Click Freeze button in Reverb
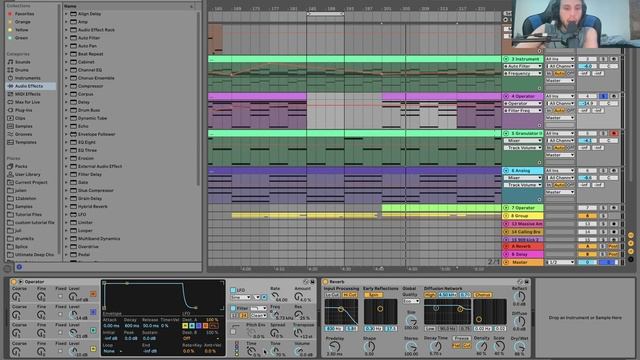 (x=461, y=338)
